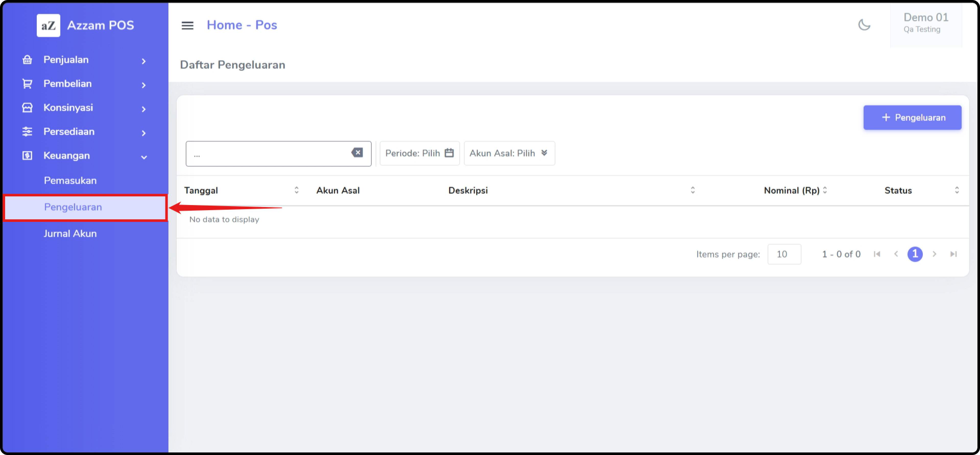
Task: Collapse the Keuangan menu
Action: [144, 157]
